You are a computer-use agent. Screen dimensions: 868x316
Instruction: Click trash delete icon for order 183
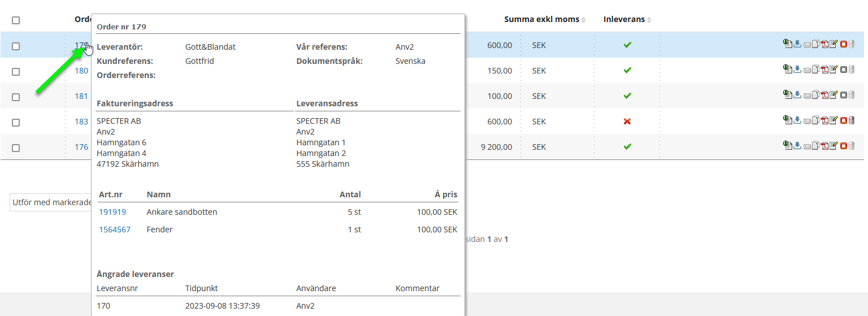[852, 120]
